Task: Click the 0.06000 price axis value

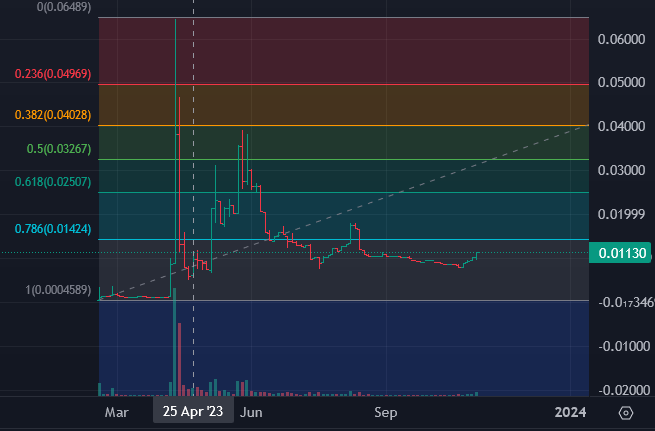Action: (x=621, y=39)
